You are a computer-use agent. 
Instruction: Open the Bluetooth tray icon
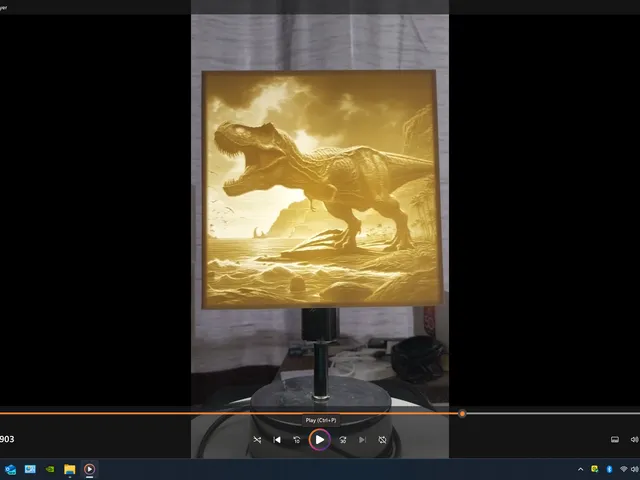click(x=609, y=469)
